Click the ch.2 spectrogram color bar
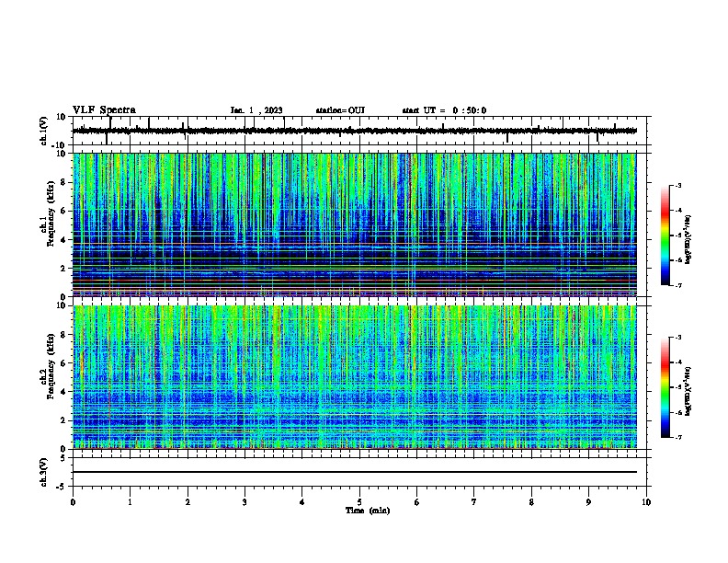Image resolution: width=728 pixels, height=563 pixels. pyautogui.click(x=665, y=387)
